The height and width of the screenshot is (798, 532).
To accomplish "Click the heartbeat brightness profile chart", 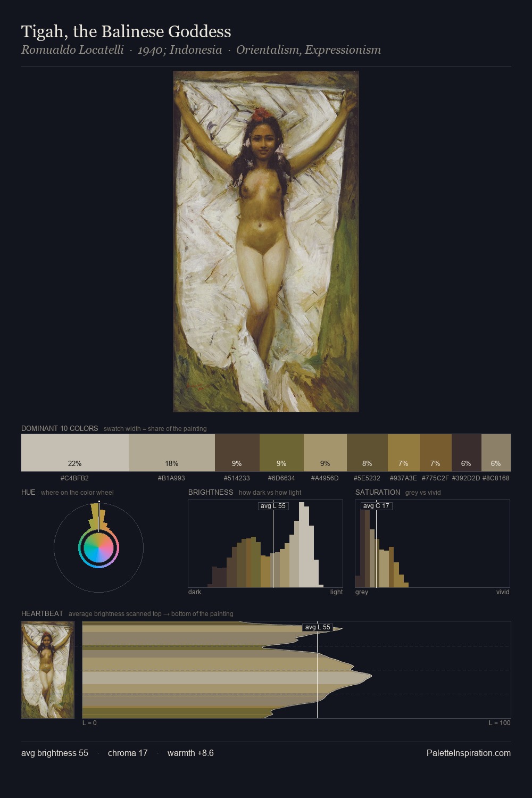I will pos(296,670).
